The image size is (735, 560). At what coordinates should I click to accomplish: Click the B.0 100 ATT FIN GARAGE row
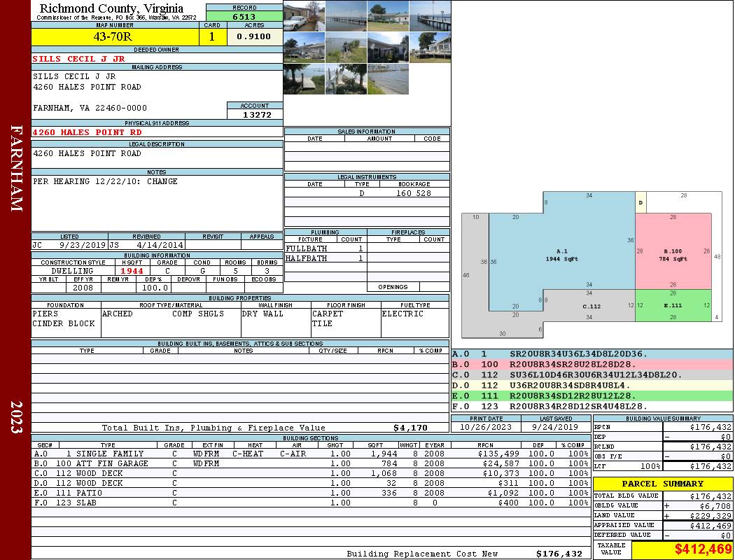pyautogui.click(x=311, y=463)
